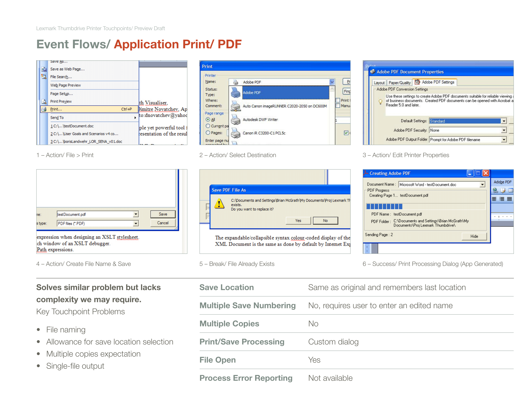Viewport: 532px width, 411px height.
Task: Expand the Default Settings Standard dropdown
Action: (504, 121)
